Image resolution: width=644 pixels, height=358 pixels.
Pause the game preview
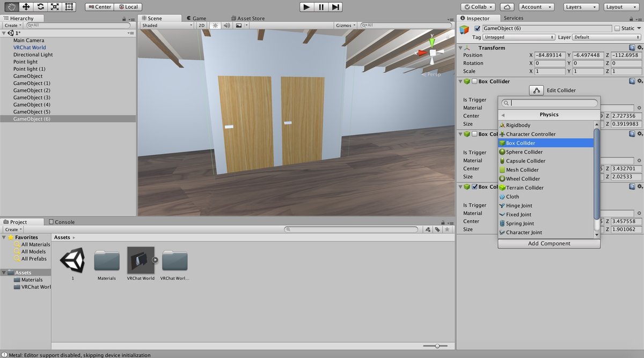coord(321,7)
